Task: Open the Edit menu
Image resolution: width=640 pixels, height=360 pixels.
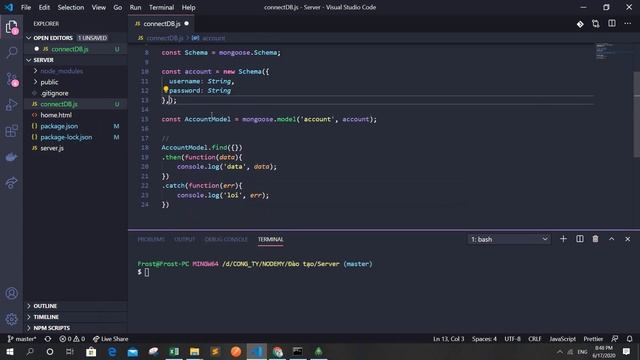Action: click(x=44, y=7)
